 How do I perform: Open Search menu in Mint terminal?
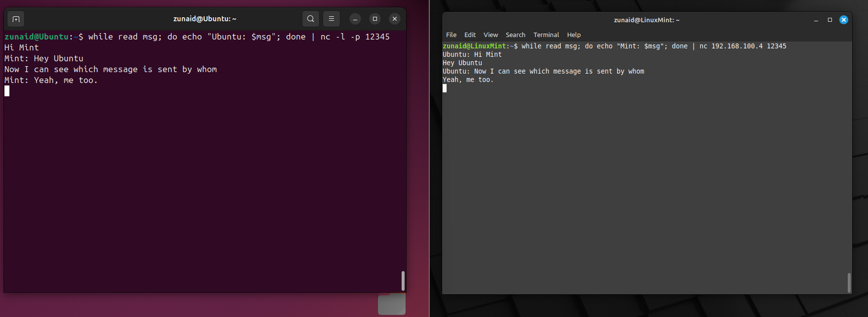tap(516, 35)
